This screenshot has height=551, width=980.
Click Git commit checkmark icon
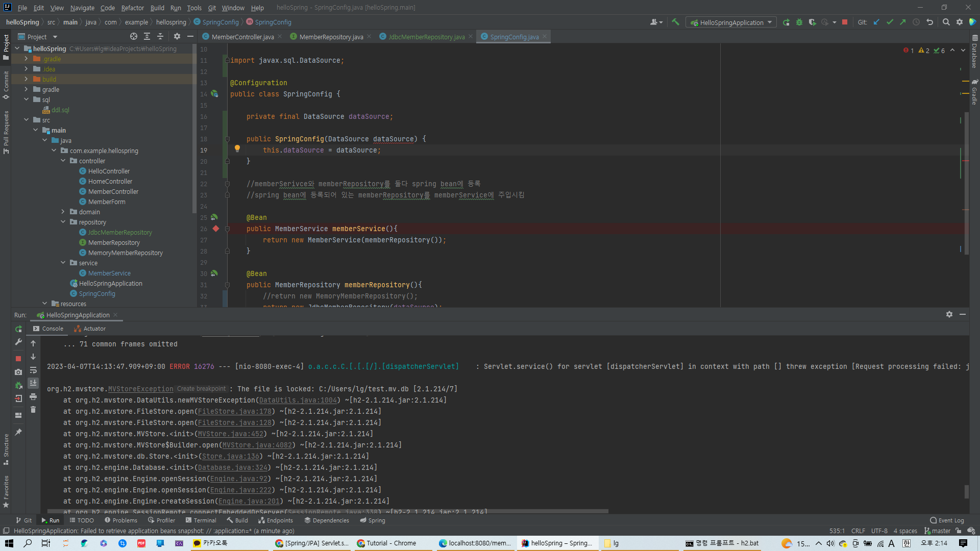pyautogui.click(x=890, y=22)
